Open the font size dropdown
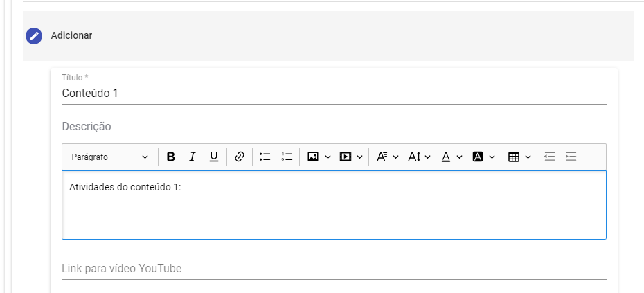Screen dimensions: 644x293 click(x=419, y=157)
